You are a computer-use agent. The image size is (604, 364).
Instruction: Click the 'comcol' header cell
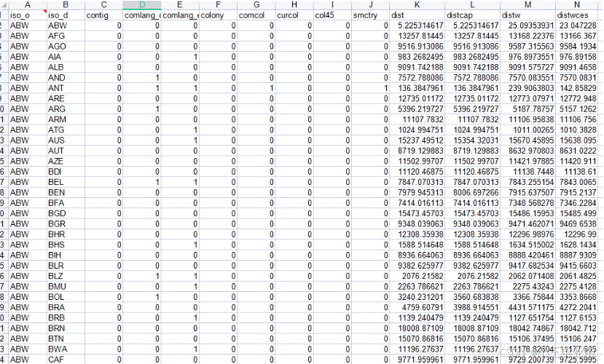256,15
